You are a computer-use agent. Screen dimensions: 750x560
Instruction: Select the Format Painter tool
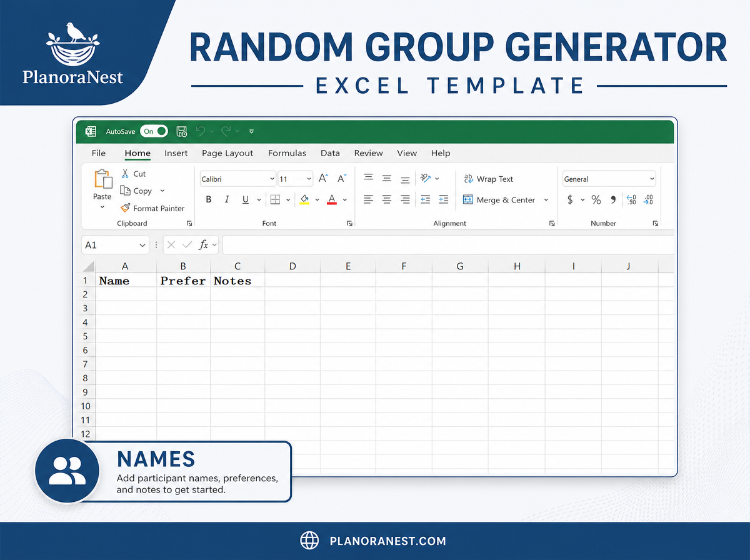(x=152, y=208)
